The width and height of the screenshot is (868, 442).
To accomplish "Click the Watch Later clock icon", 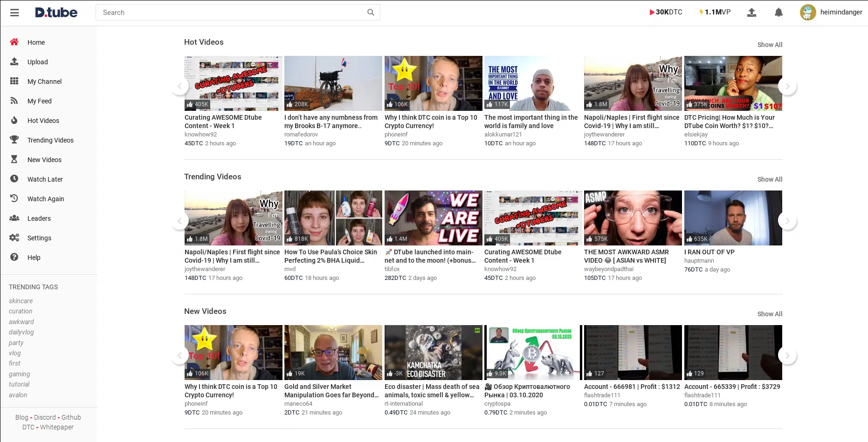I will click(x=14, y=179).
